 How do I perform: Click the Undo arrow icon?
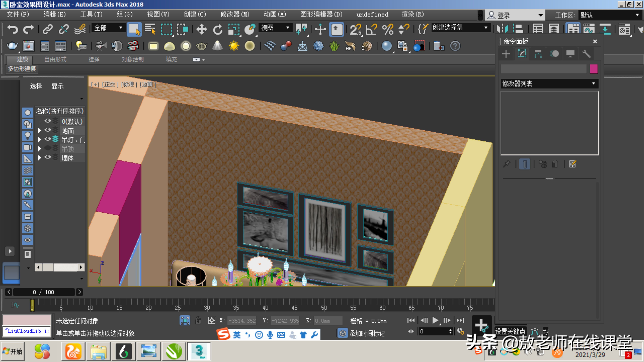[13, 29]
